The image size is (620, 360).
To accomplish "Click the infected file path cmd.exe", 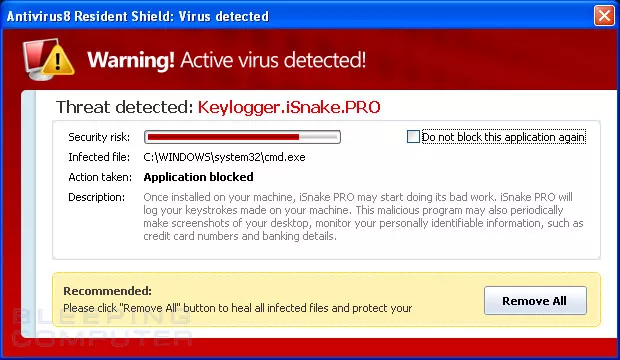I will 224,157.
